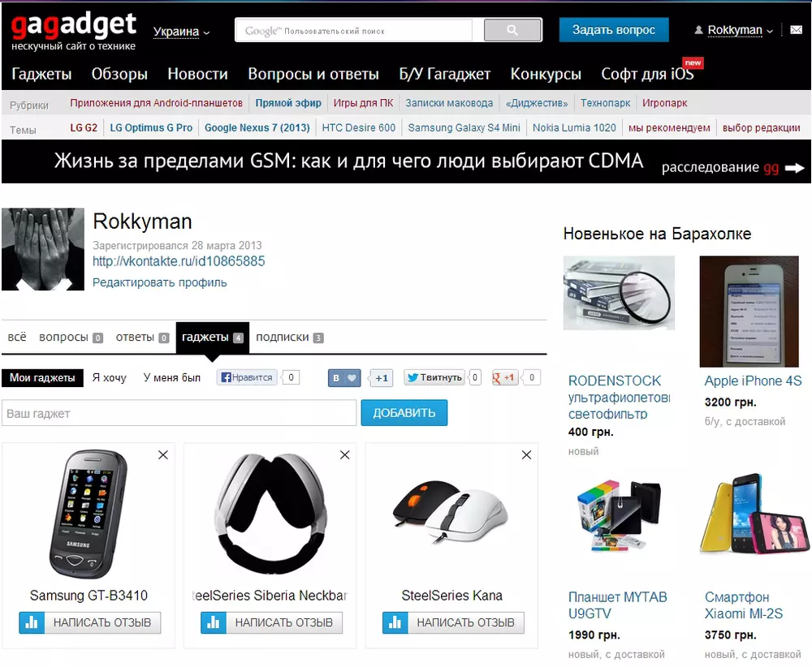Open the Редактировать профиль link
812x667 pixels.
159,282
